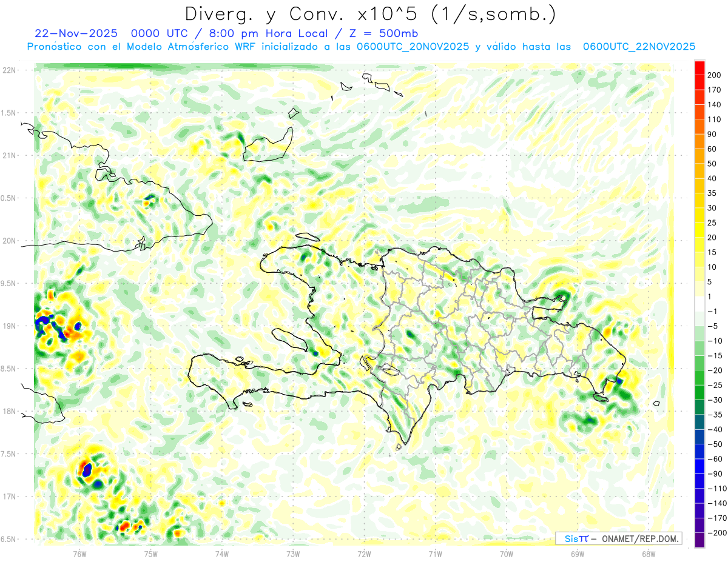Click the "17N" latitude label

[8, 497]
